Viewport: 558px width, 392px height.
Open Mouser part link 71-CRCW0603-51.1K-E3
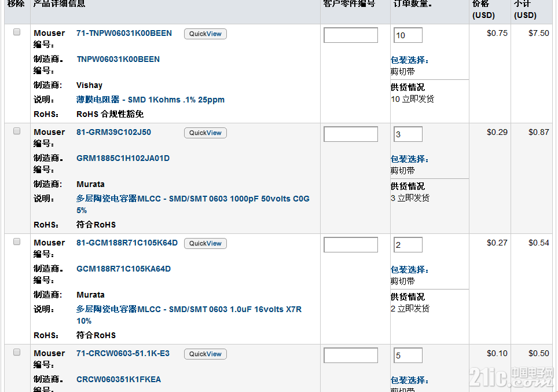pyautogui.click(x=123, y=353)
